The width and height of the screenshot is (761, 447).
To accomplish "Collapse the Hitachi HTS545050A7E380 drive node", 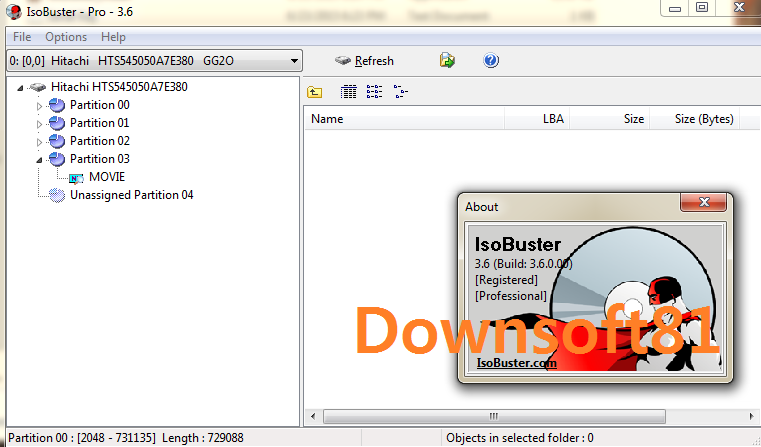I will [20, 88].
